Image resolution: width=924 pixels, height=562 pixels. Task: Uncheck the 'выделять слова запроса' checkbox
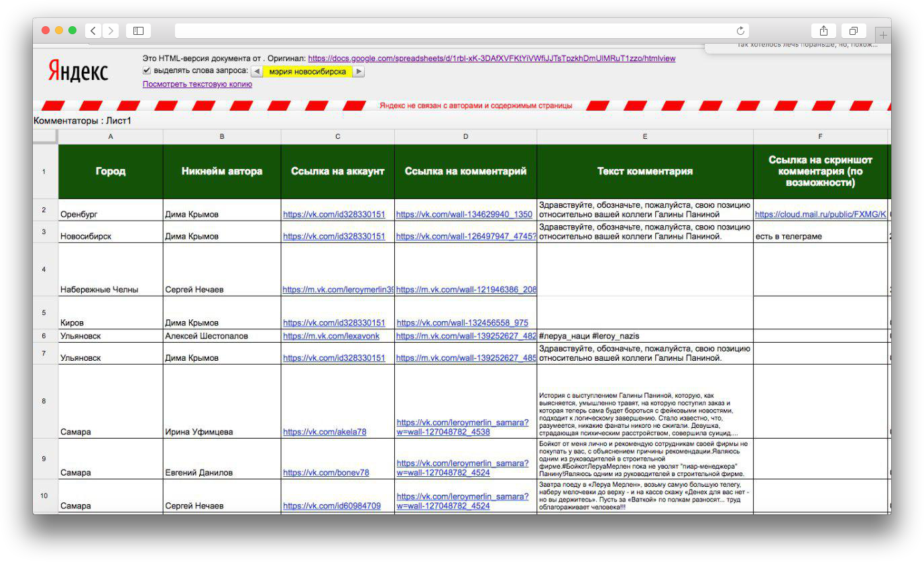(147, 71)
